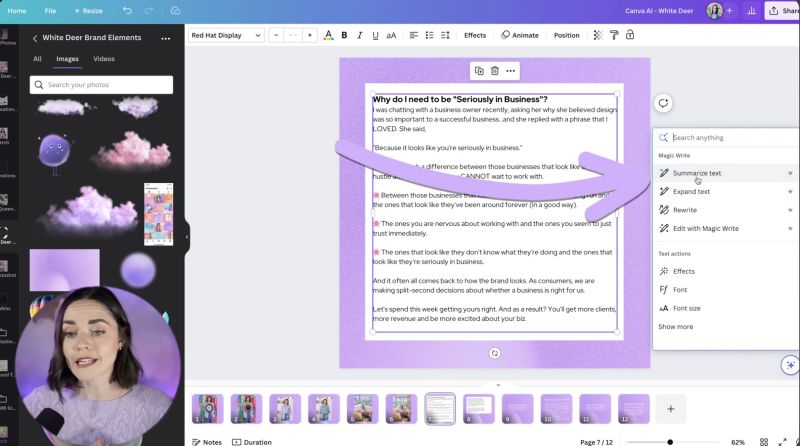800x446 pixels.
Task: Click the Magic assistant sparkle button
Action: click(x=790, y=365)
